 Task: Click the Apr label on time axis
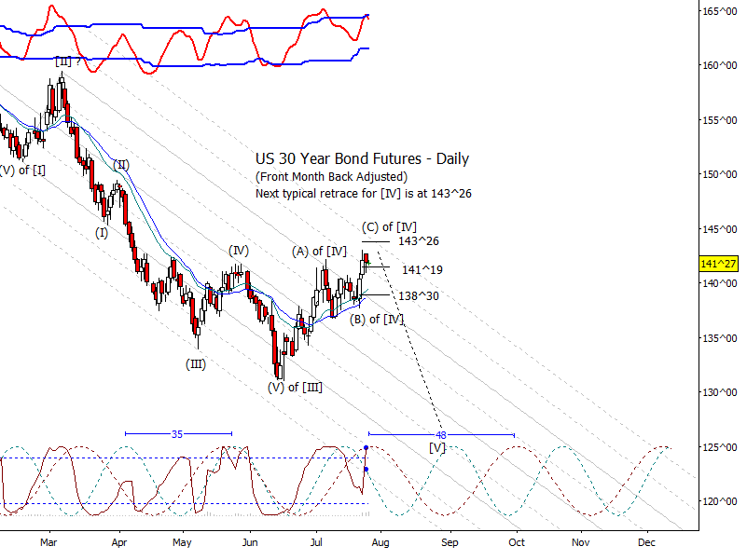pos(119,542)
